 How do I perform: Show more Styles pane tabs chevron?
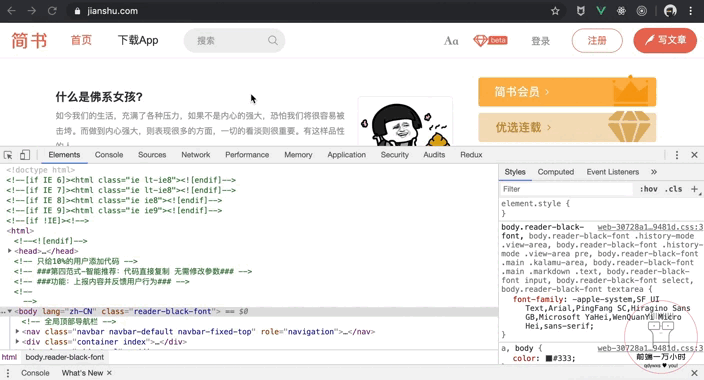tap(654, 172)
